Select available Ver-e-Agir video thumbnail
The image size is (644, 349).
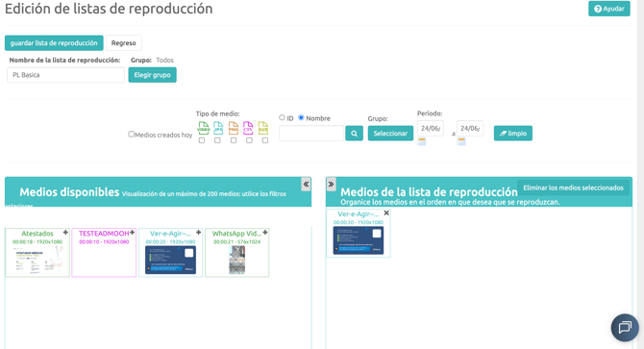point(170,260)
